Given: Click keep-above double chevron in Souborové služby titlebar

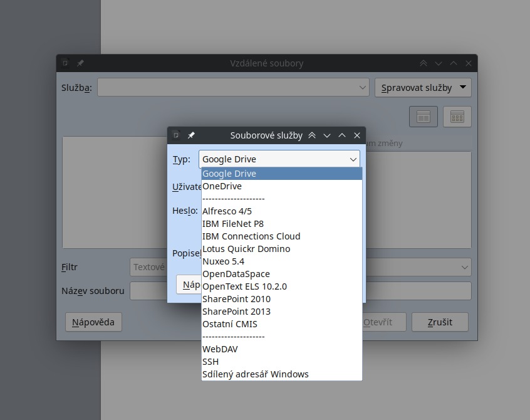Looking at the screenshot, I should [312, 135].
